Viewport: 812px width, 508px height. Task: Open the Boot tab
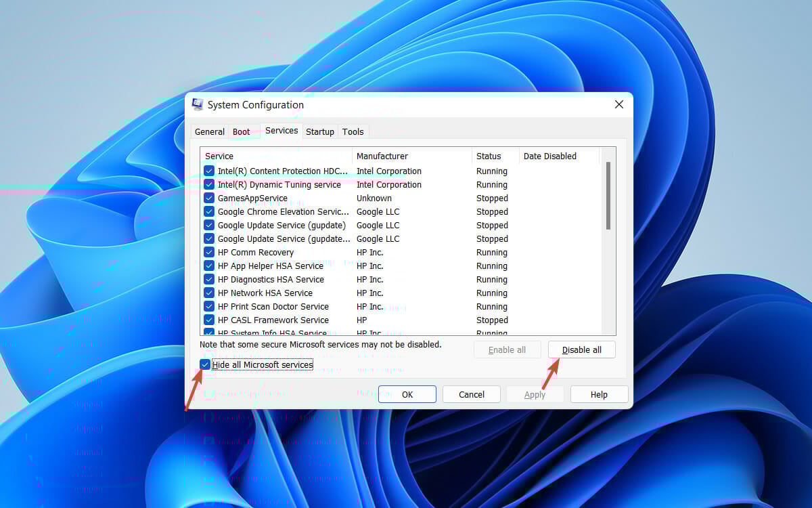coord(242,132)
